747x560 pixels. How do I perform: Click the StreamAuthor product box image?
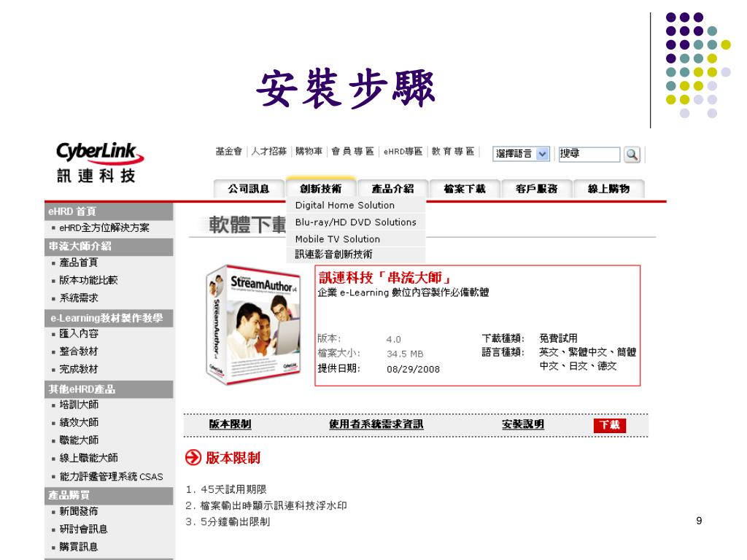(x=253, y=324)
